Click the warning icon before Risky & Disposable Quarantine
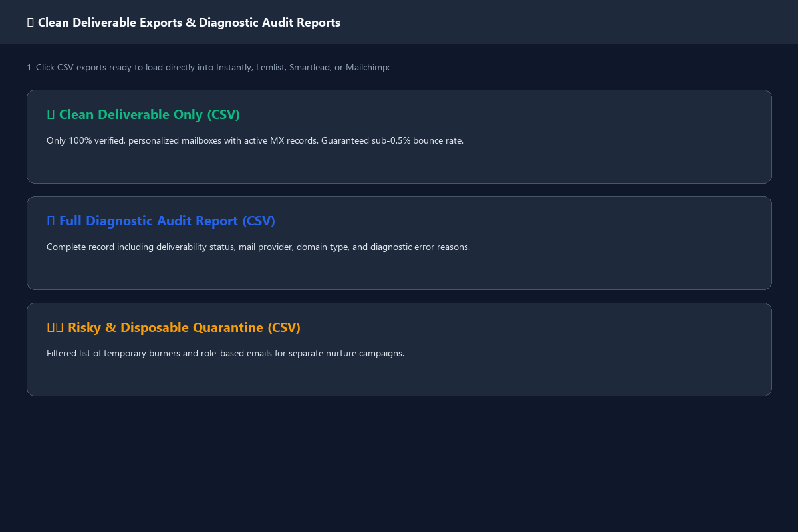 point(55,327)
